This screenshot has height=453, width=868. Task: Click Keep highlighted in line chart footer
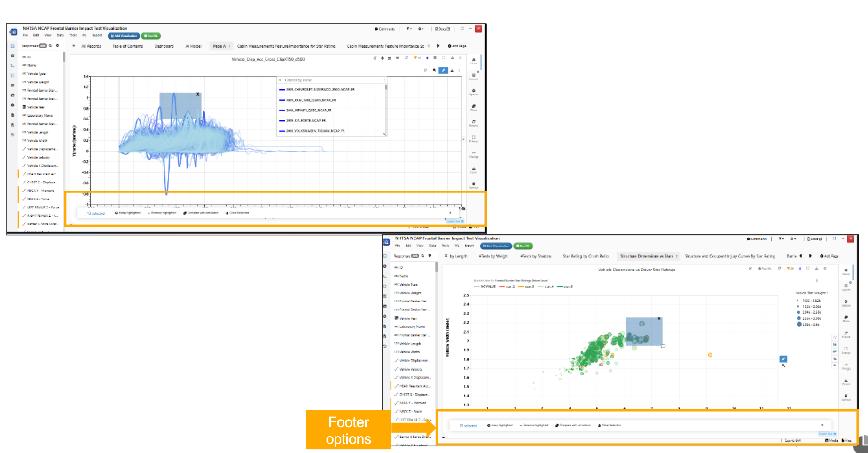[128, 213]
